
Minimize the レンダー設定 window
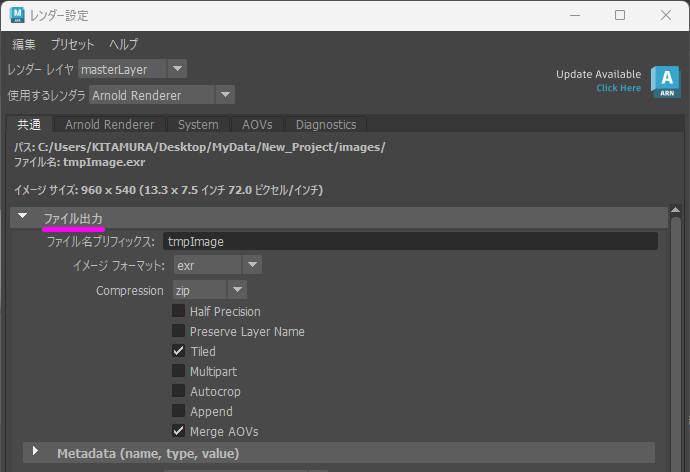(575, 15)
